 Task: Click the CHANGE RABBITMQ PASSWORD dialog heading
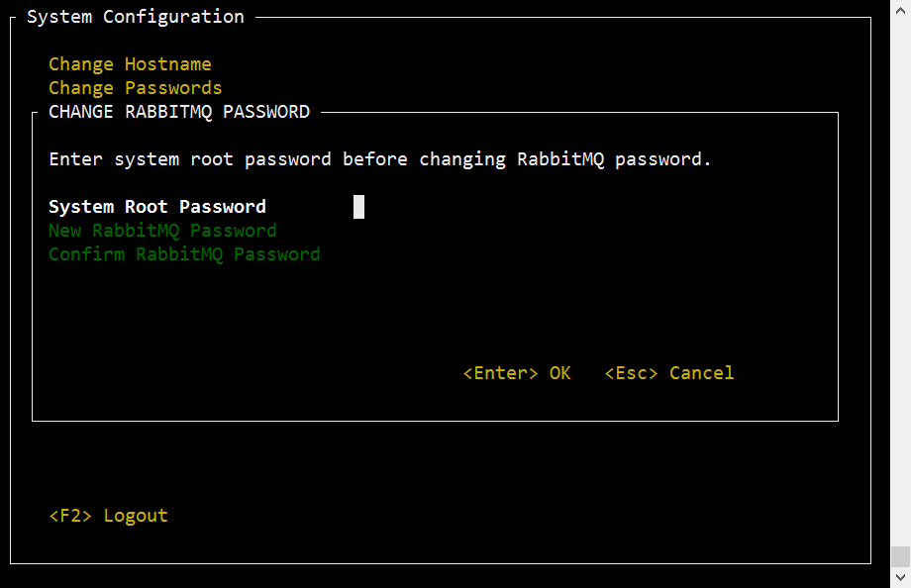(179, 112)
